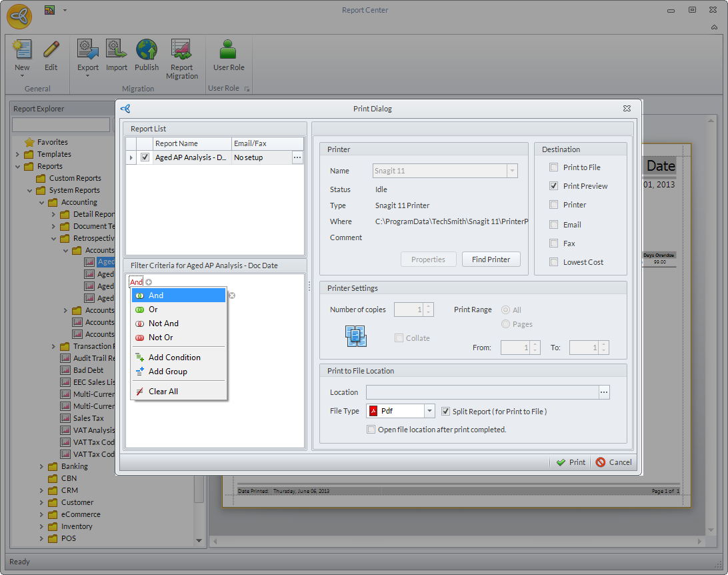Image resolution: width=728 pixels, height=575 pixels.
Task: Open the File Type Pdf dropdown
Action: point(429,412)
